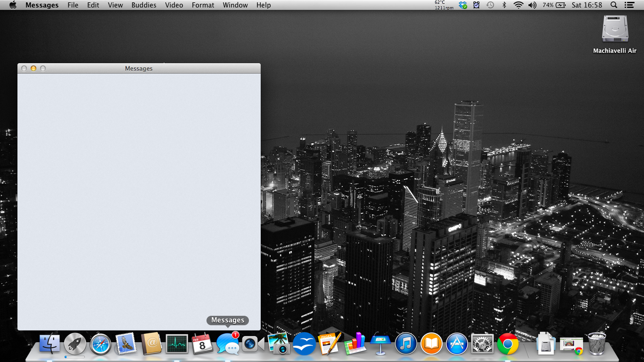The height and width of the screenshot is (362, 644).
Task: Open the Wi-Fi status menu
Action: tap(518, 5)
